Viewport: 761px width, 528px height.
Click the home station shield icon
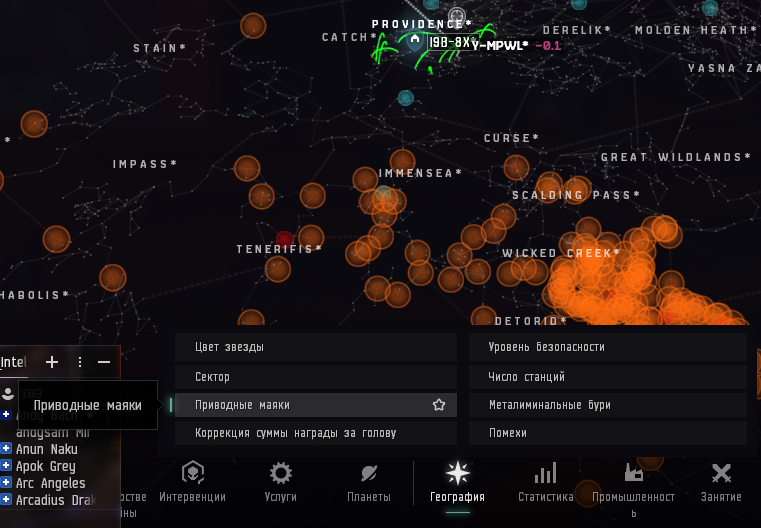point(415,40)
